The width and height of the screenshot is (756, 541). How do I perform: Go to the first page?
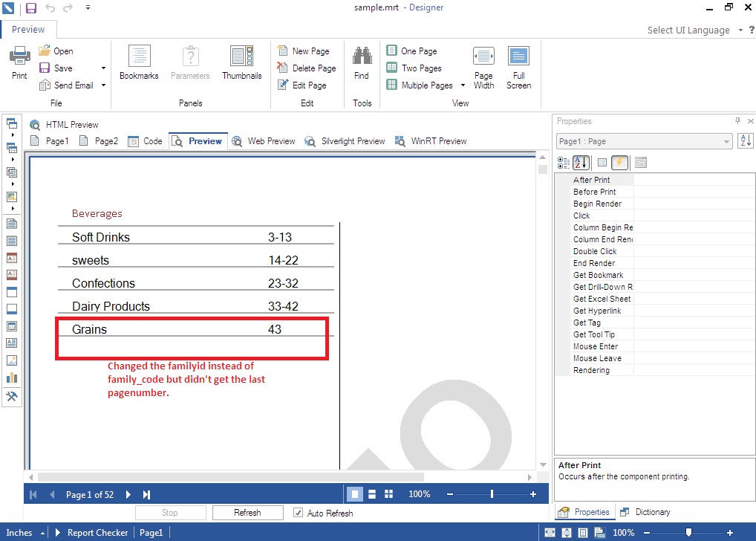(33, 495)
